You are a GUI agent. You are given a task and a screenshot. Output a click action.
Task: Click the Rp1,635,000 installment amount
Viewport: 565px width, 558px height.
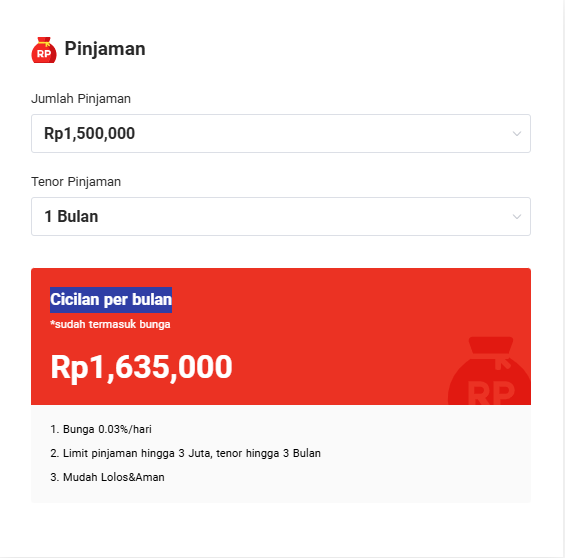click(x=141, y=367)
